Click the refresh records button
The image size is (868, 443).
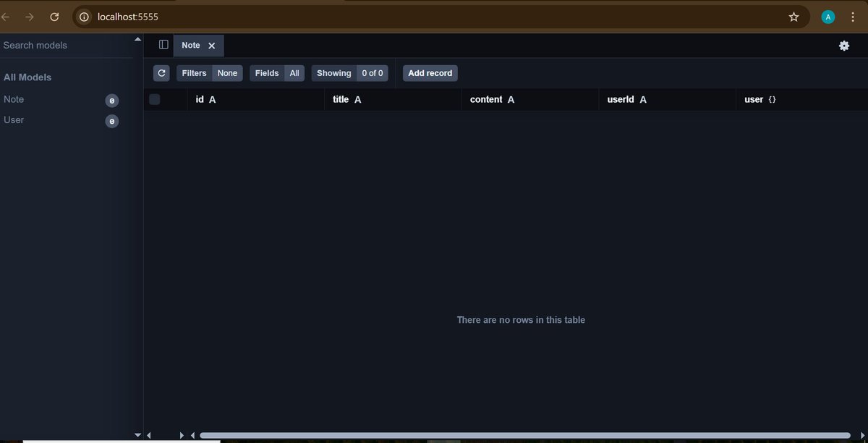(x=161, y=73)
